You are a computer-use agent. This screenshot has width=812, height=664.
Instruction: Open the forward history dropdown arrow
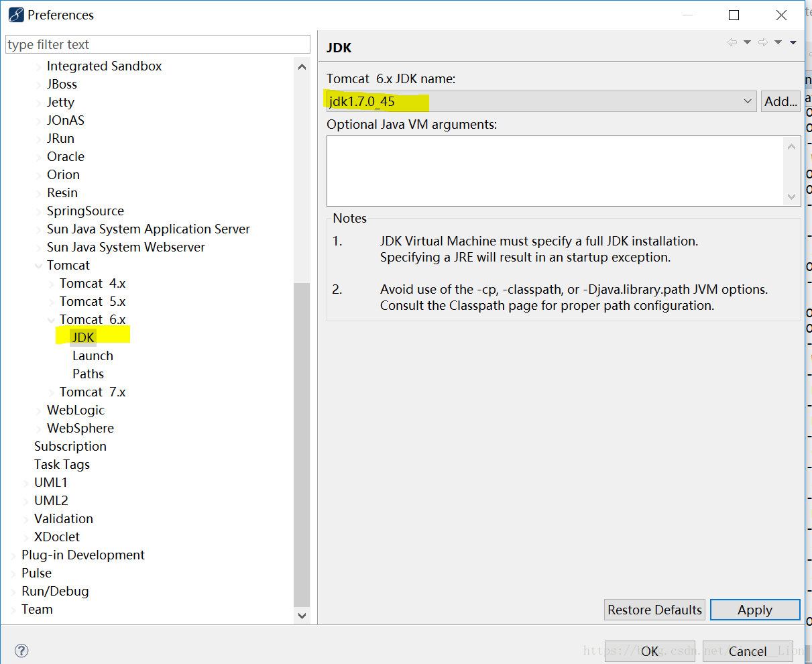click(x=778, y=42)
